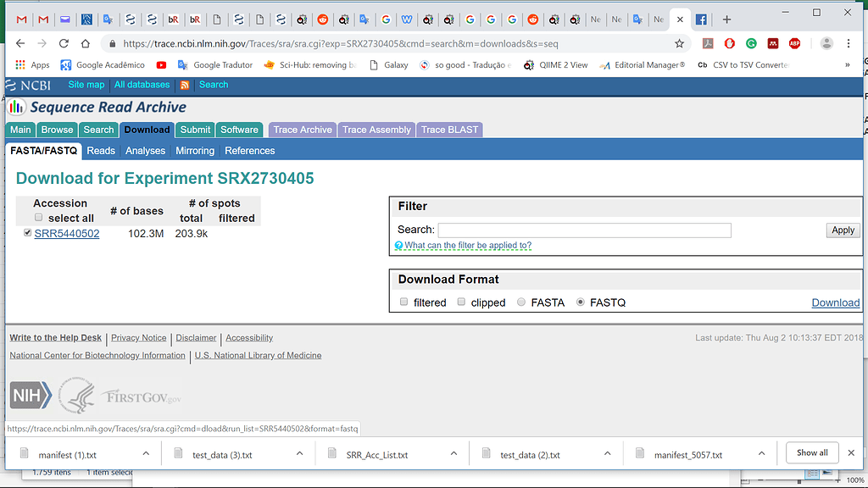868x488 pixels.
Task: Go back to the previous page
Action: pyautogui.click(x=20, y=44)
